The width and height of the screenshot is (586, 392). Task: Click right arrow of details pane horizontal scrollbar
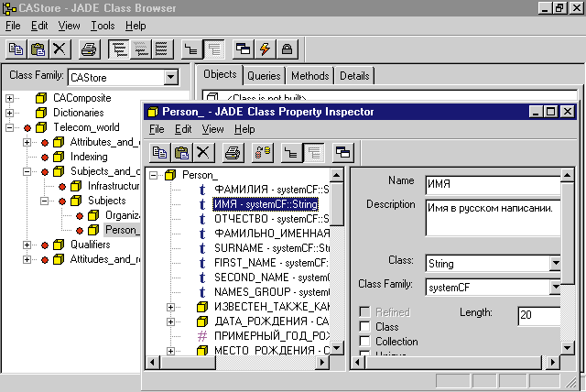(552, 362)
